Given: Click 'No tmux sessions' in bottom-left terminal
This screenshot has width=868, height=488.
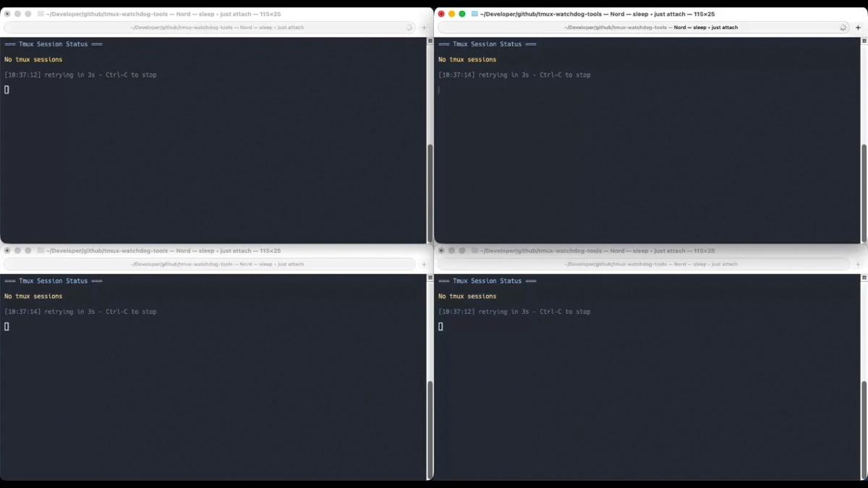Looking at the screenshot, I should 33,296.
